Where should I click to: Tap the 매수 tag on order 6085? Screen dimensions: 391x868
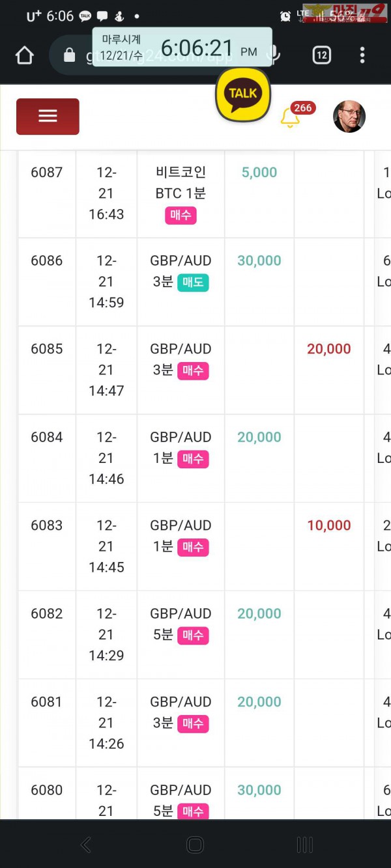193,371
